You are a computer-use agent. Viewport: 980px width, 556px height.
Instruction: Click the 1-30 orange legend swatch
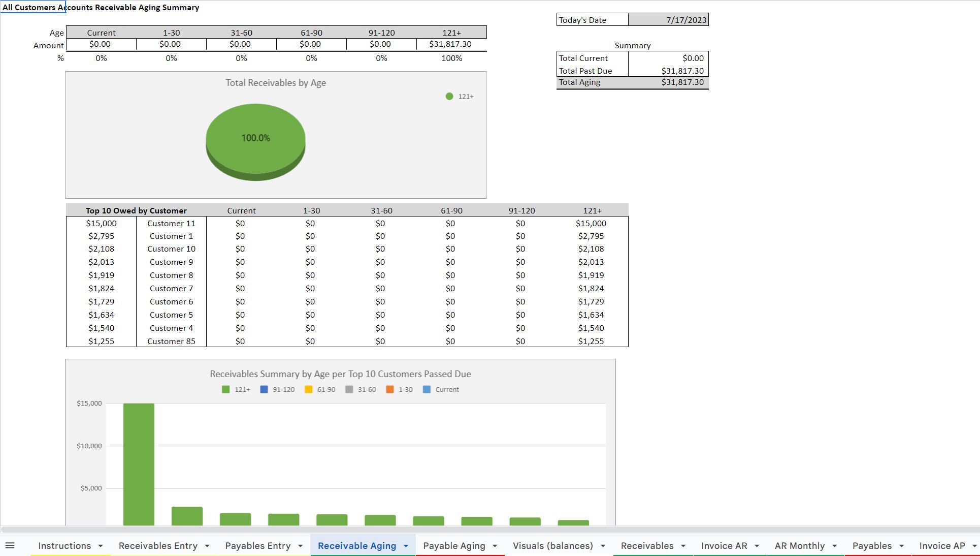coord(390,389)
